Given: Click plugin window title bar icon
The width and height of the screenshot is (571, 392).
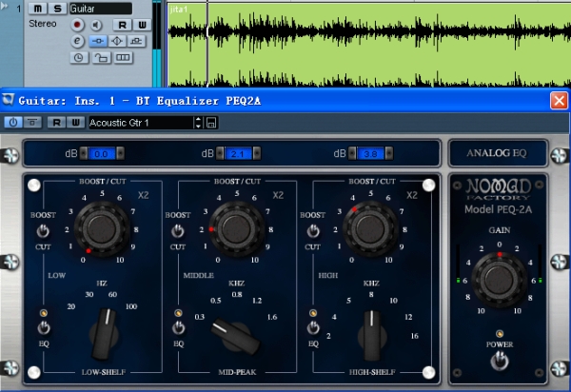Looking at the screenshot, I should [8, 100].
